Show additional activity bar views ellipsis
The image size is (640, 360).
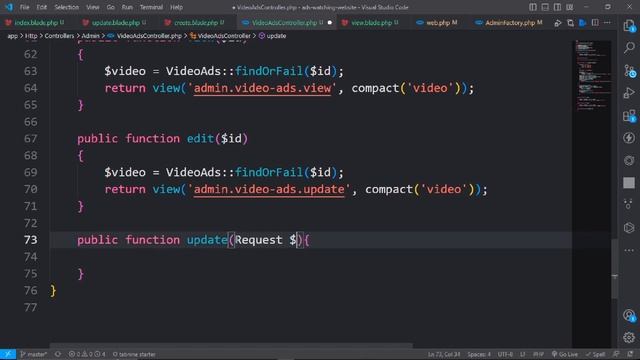[629, 250]
